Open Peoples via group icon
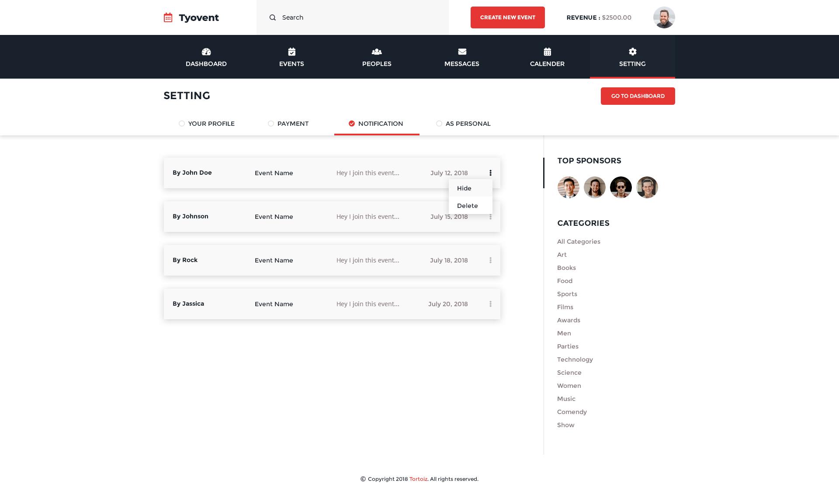The height and width of the screenshot is (504, 839). coord(377,52)
